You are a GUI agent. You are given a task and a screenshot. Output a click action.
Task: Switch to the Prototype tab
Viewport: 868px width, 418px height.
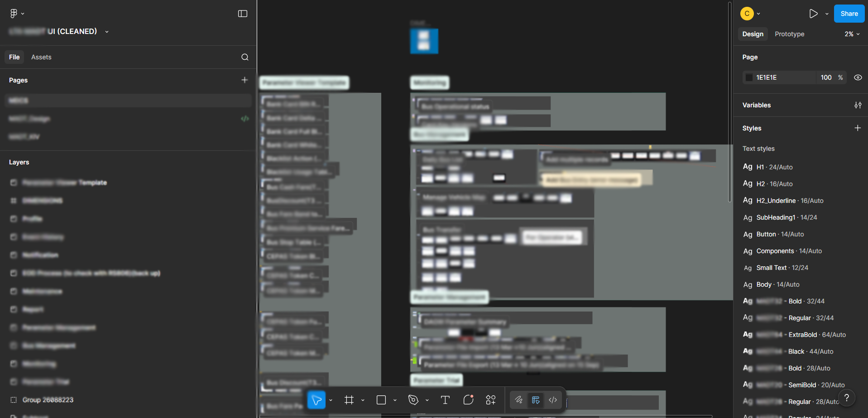point(789,34)
